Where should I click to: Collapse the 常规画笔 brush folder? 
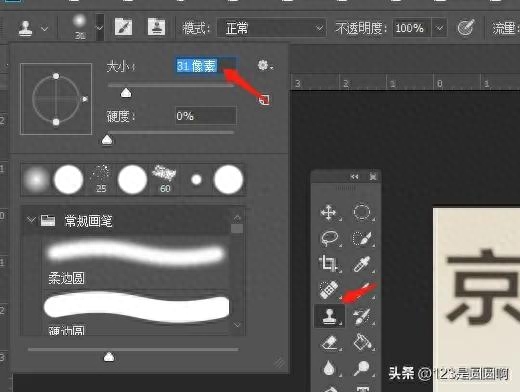(x=31, y=220)
